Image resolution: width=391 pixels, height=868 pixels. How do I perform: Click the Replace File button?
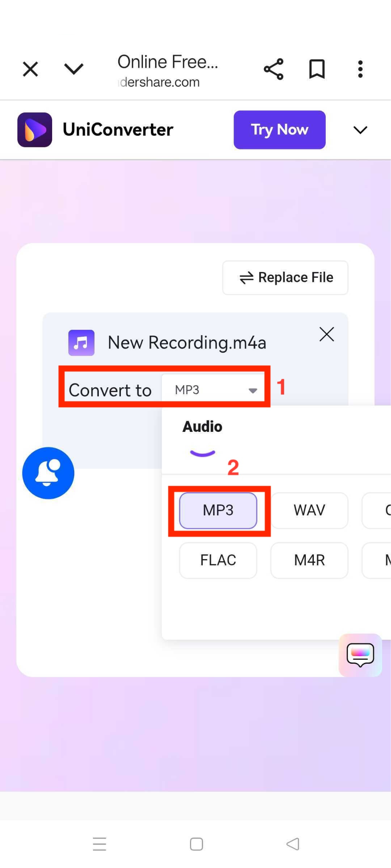[285, 278]
